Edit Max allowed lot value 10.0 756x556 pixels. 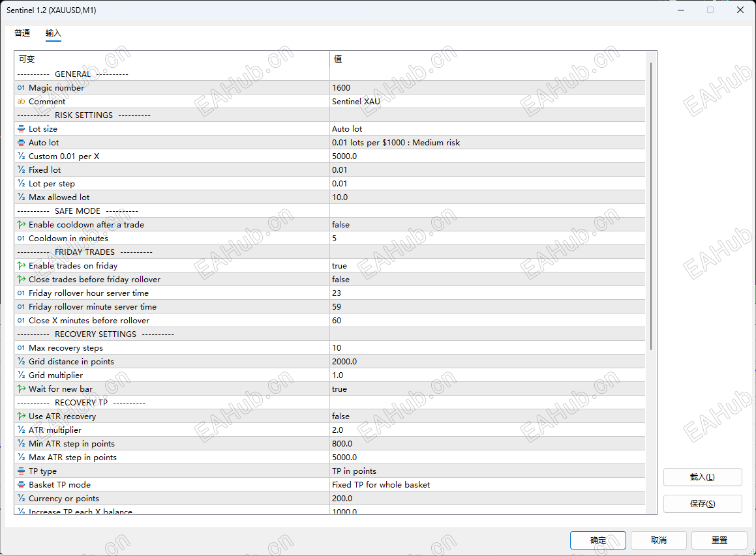487,197
